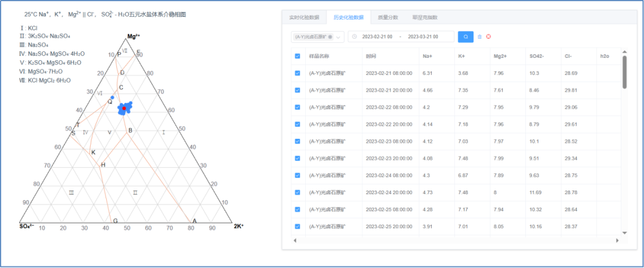This screenshot has width=644, height=268.
Task: Click Na+ value 3.91
Action: (427, 226)
